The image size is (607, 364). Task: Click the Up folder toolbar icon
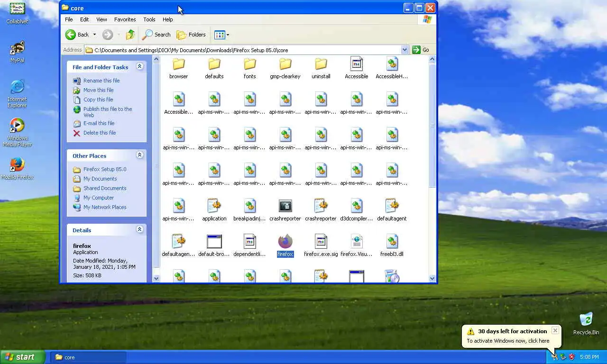point(130,35)
